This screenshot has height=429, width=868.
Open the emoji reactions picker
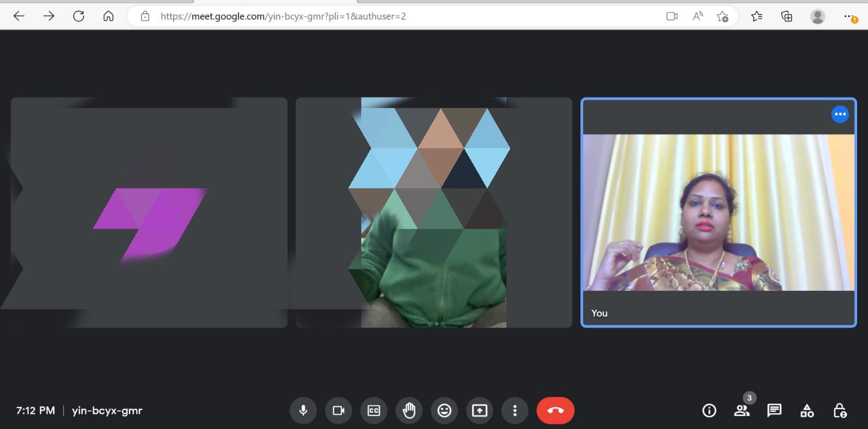tap(444, 411)
